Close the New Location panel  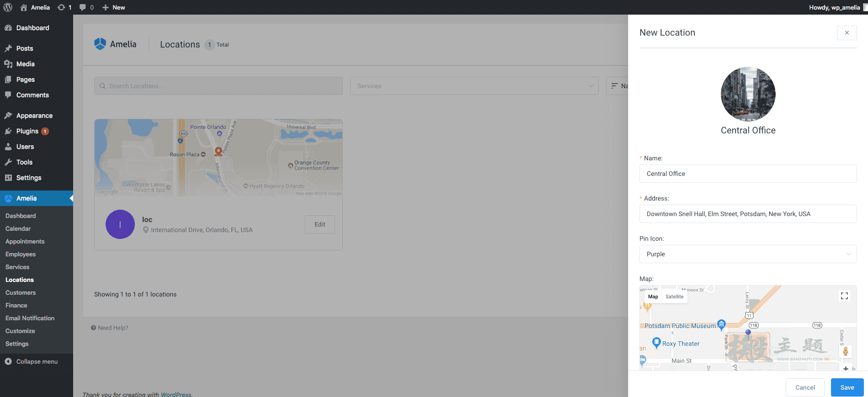[847, 32]
